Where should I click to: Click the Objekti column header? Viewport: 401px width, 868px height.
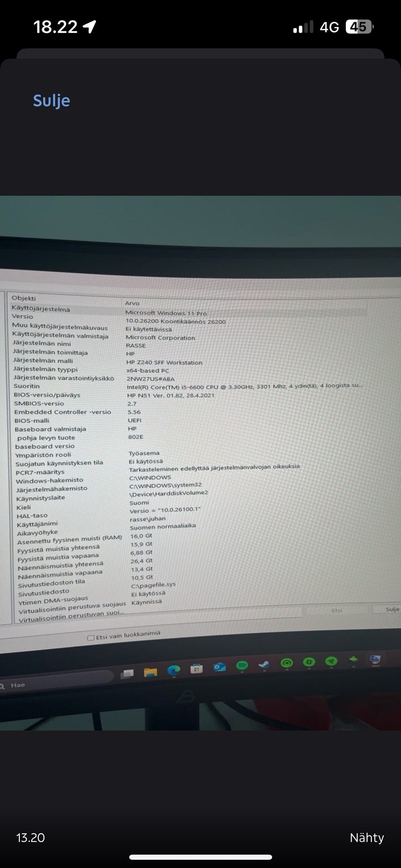click(x=23, y=298)
